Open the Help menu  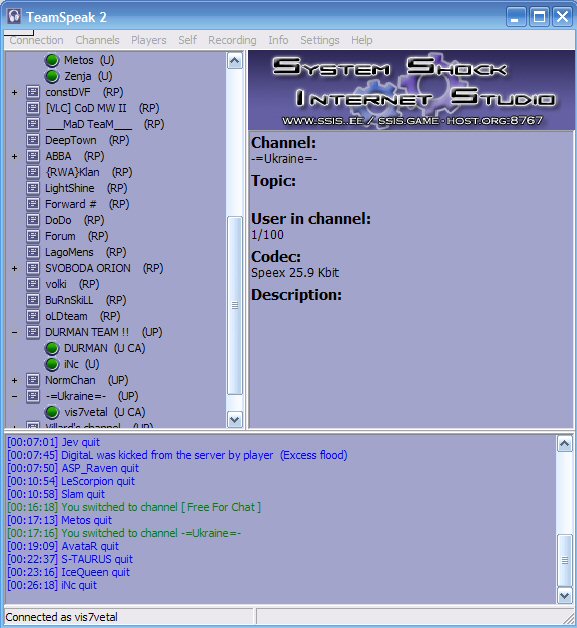tap(362, 40)
